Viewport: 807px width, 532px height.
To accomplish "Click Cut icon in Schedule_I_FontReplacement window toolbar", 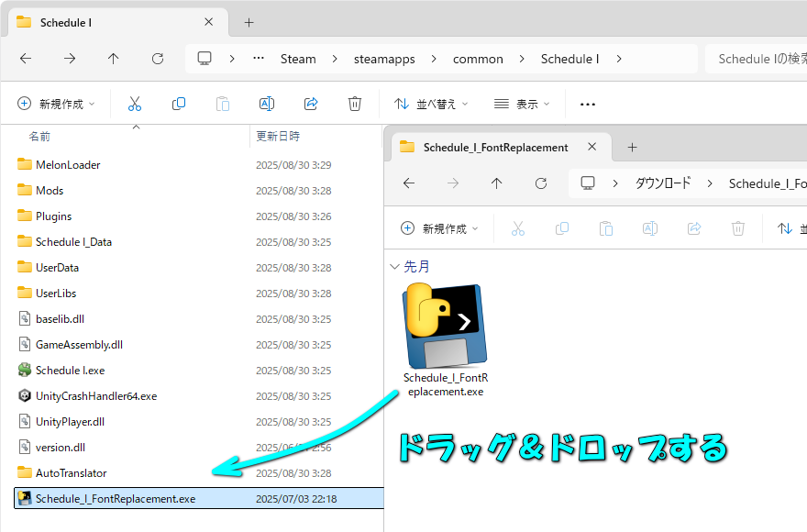I will tap(518, 228).
